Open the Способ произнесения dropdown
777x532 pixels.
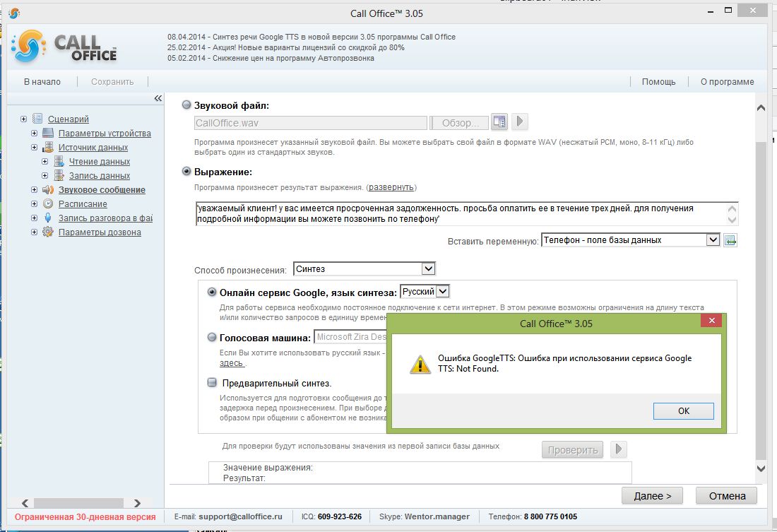427,269
